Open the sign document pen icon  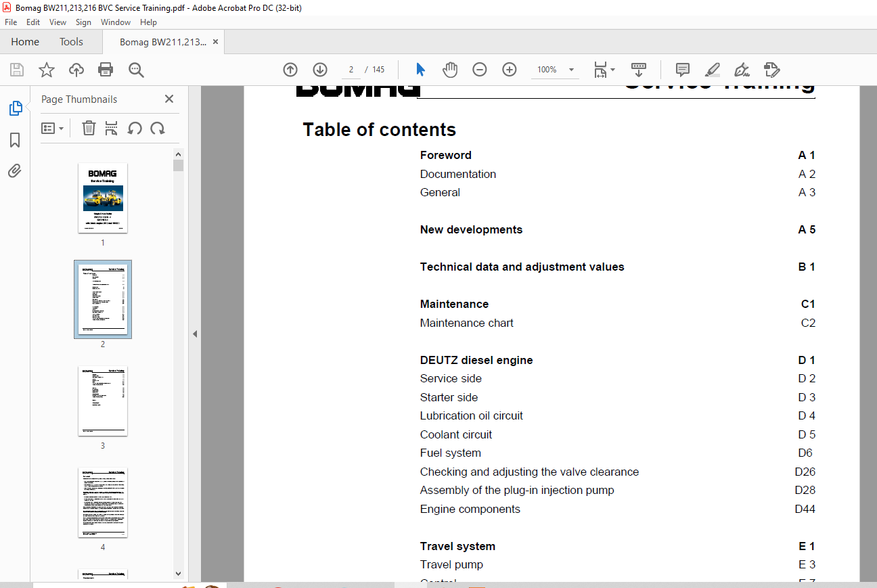[742, 70]
